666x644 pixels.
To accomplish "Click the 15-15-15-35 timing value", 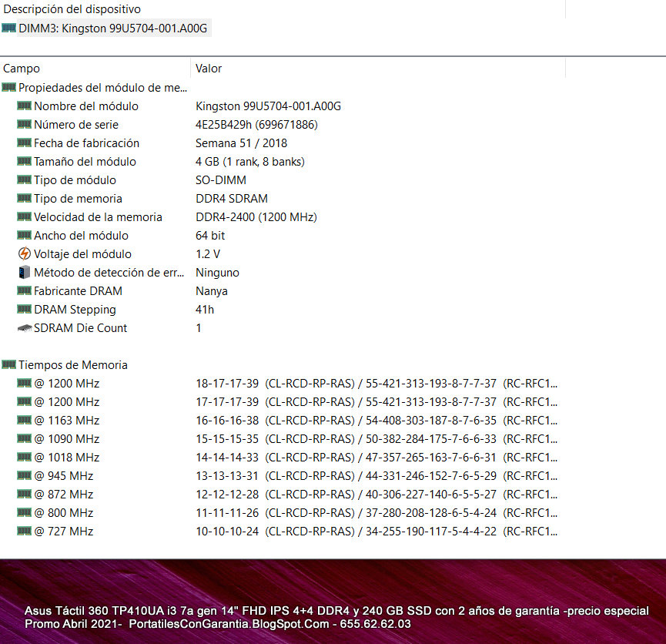I will tap(377, 438).
